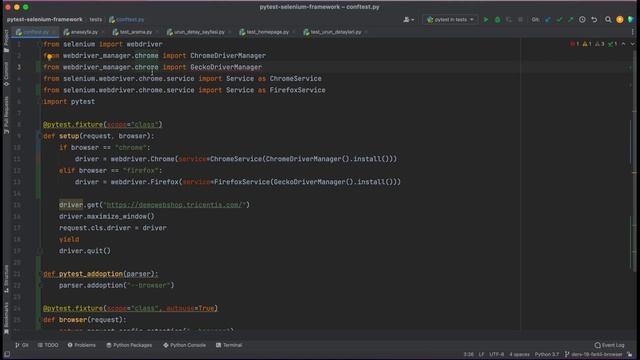Toggle tool window bars icon in bottom-left corner
The image size is (640, 360).
point(7,355)
